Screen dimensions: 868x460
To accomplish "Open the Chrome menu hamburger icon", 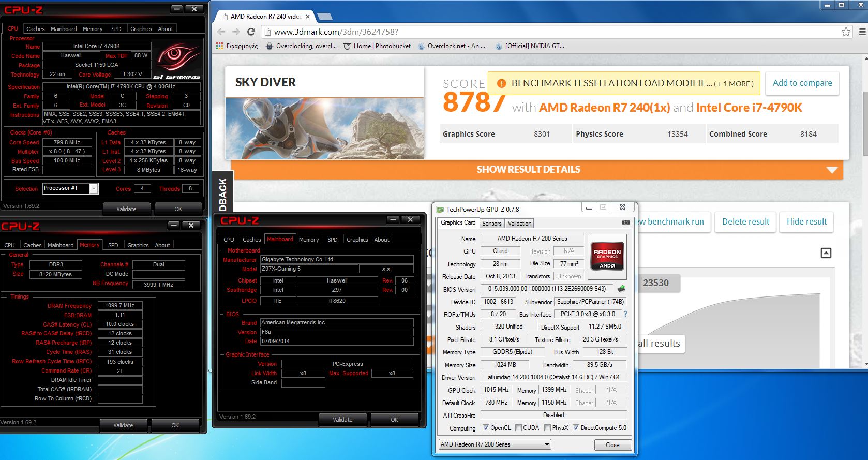I will (x=862, y=32).
